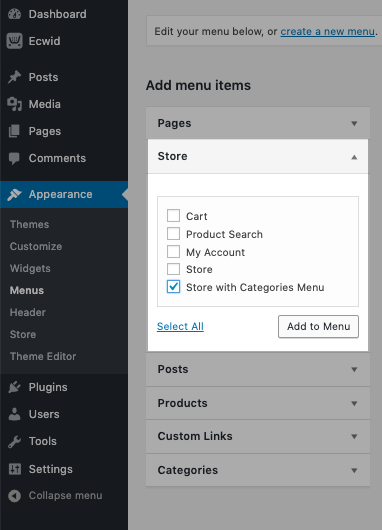Click the Media library icon
Image resolution: width=382 pixels, height=530 pixels.
(x=15, y=104)
